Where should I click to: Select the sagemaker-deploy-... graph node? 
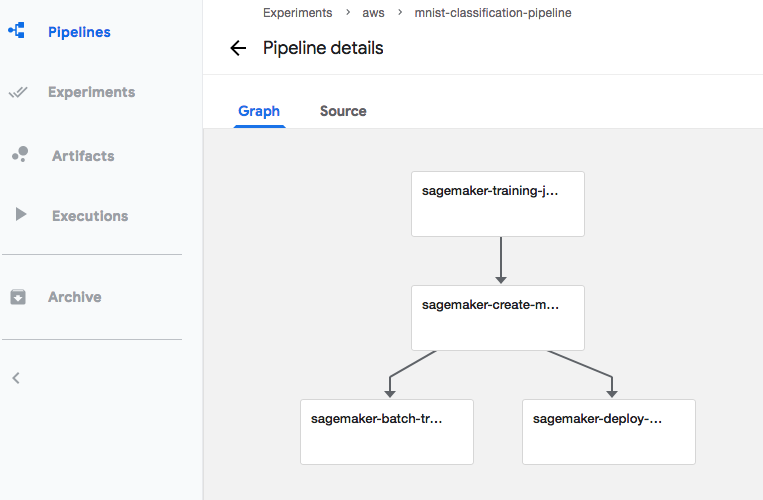tap(609, 432)
